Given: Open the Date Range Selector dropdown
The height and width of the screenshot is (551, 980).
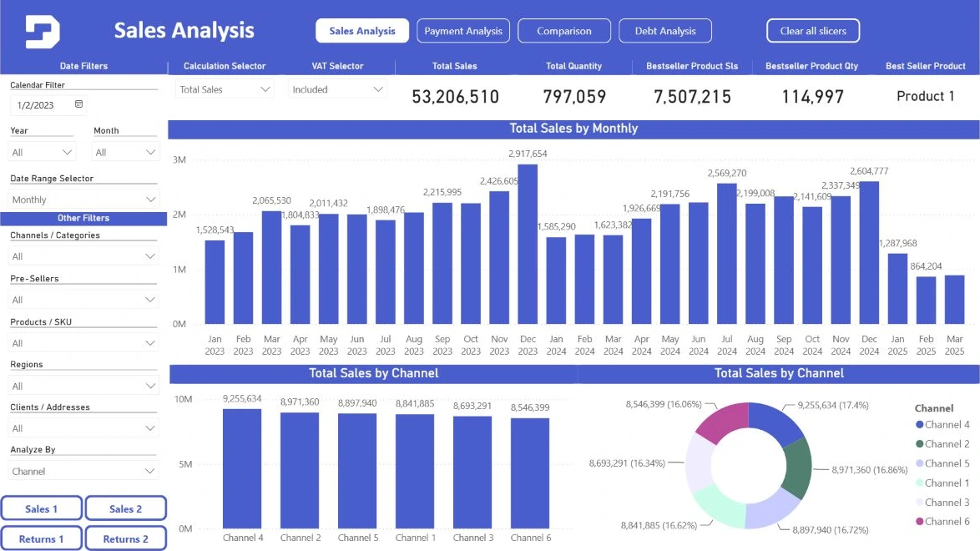Looking at the screenshot, I should (83, 200).
